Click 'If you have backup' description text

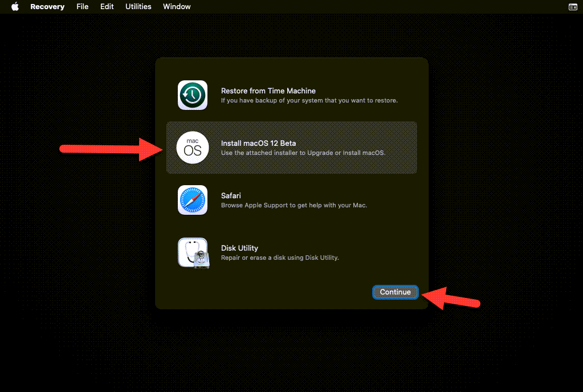(309, 100)
